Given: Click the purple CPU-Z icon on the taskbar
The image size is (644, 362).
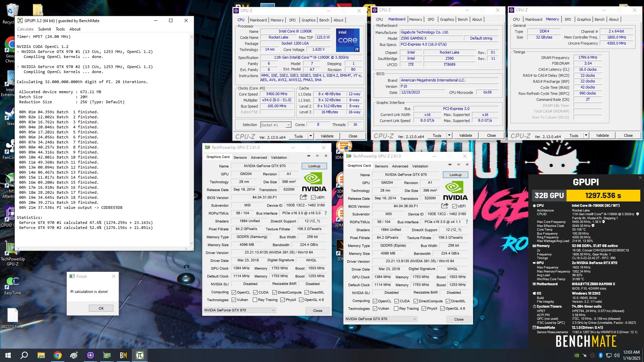Looking at the screenshot, I should pos(90,355).
